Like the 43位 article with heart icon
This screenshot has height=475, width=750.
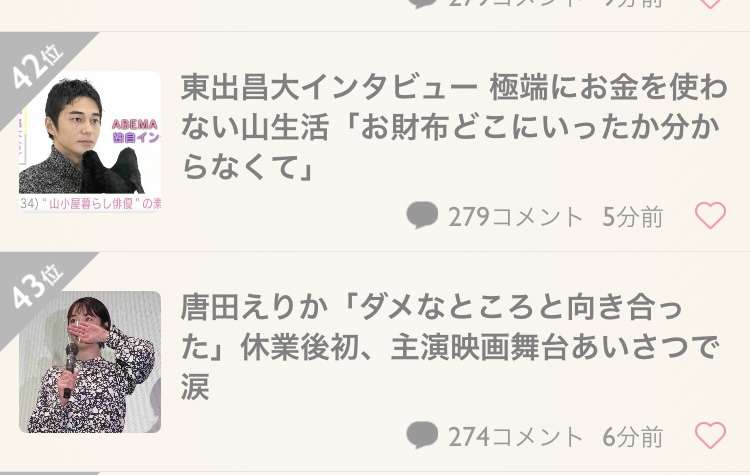point(710,435)
